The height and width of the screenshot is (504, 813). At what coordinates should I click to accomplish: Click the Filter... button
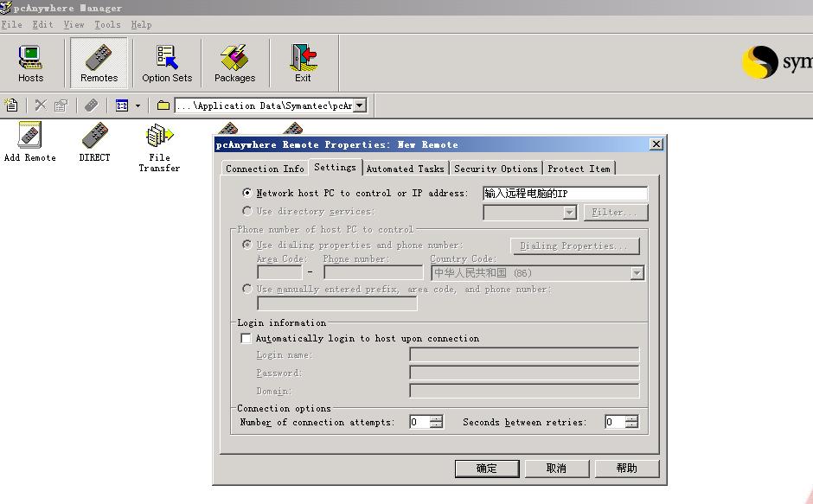pyautogui.click(x=616, y=212)
